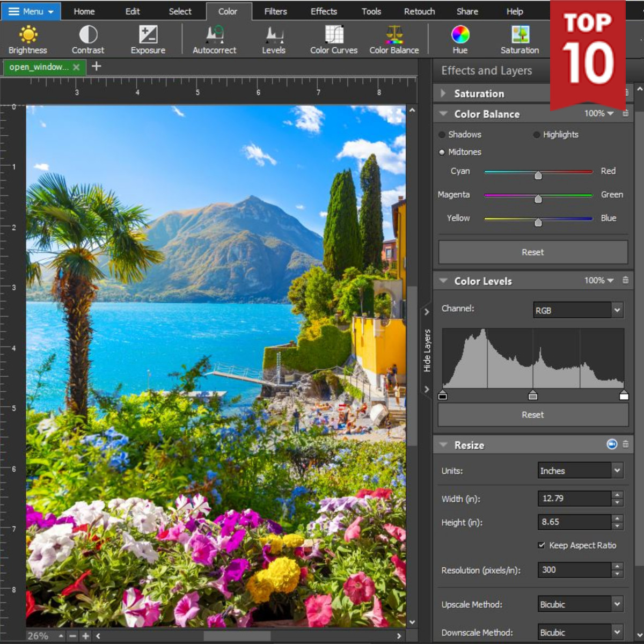
Task: Delete the Resize effect with trash icon
Action: pos(625,444)
